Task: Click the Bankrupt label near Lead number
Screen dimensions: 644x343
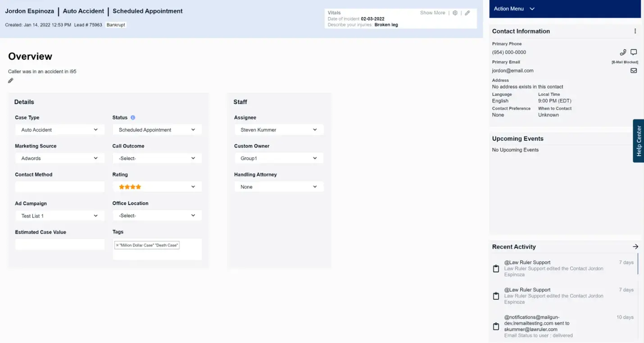Action: [x=116, y=25]
